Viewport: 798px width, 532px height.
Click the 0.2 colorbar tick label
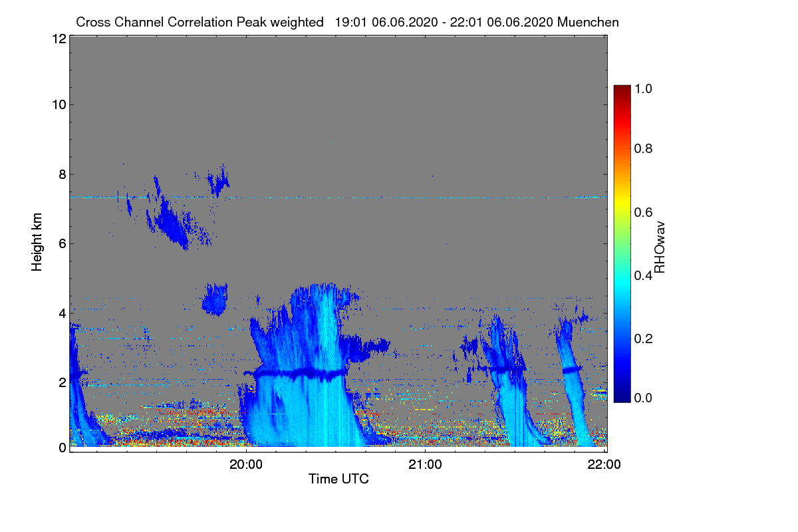tap(642, 338)
